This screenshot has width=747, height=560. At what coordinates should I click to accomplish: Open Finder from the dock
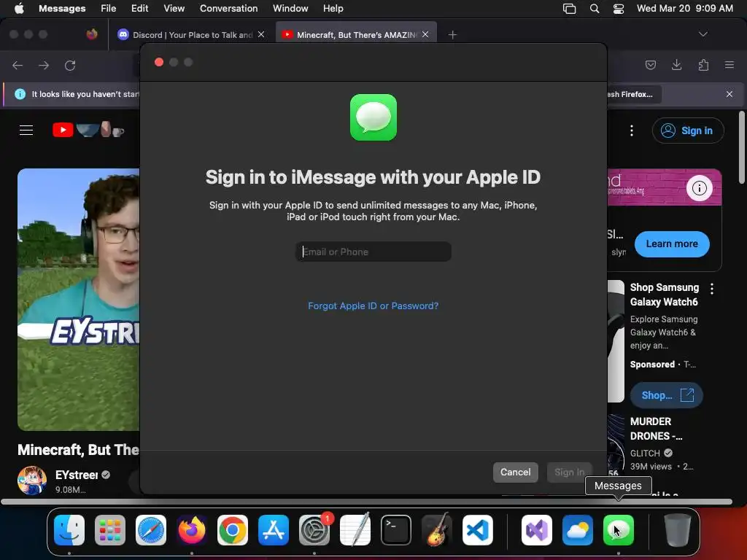[x=69, y=530]
